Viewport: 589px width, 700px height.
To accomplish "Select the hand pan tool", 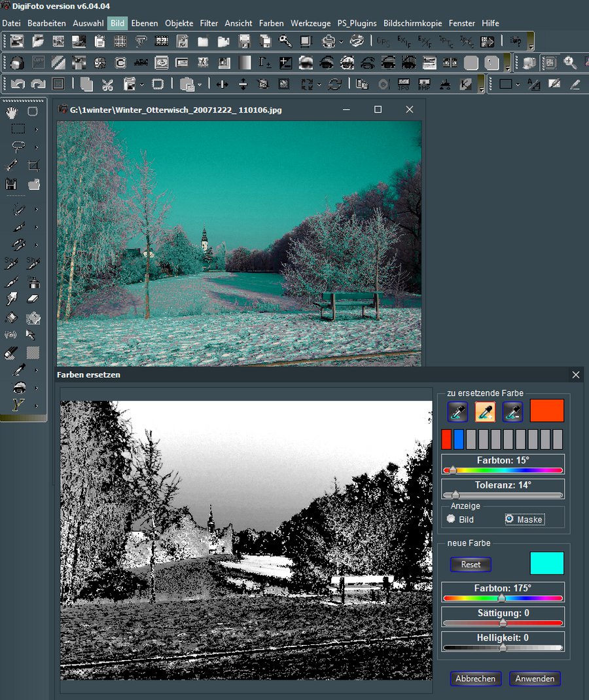I will tap(12, 112).
